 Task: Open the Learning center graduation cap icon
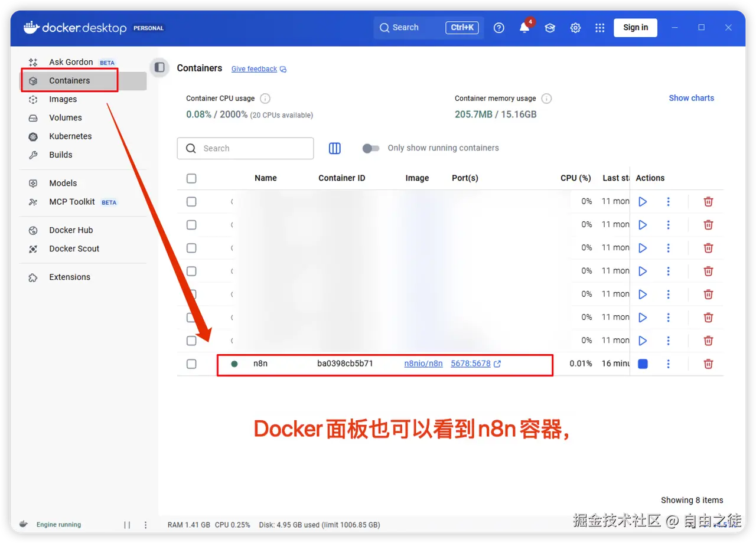[x=550, y=28]
